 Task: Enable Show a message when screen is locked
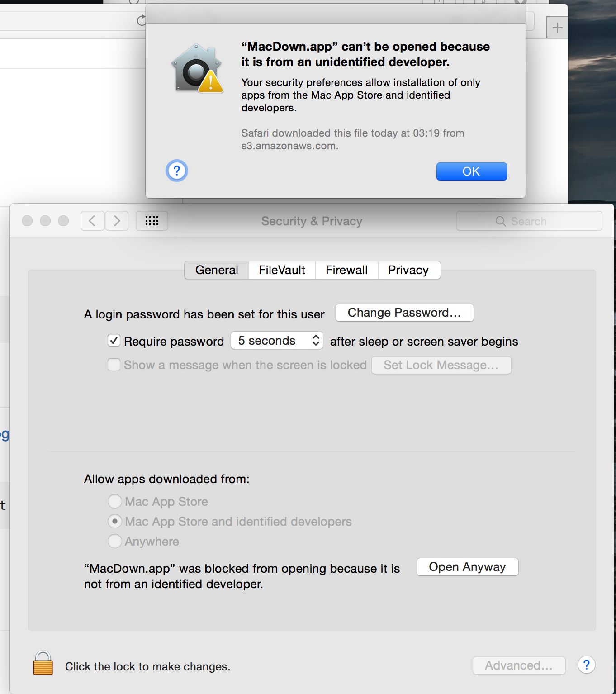[x=114, y=365]
